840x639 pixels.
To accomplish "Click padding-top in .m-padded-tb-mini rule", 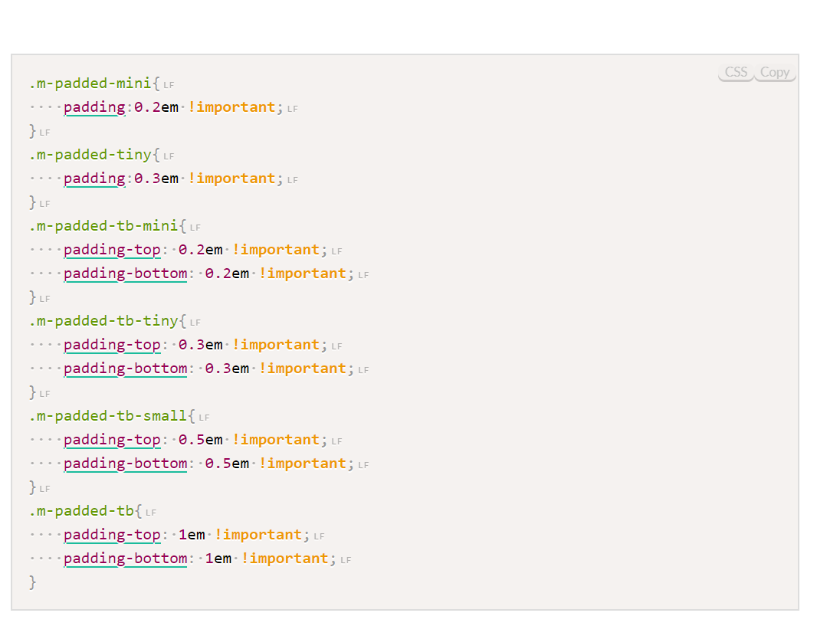I will 112,250.
